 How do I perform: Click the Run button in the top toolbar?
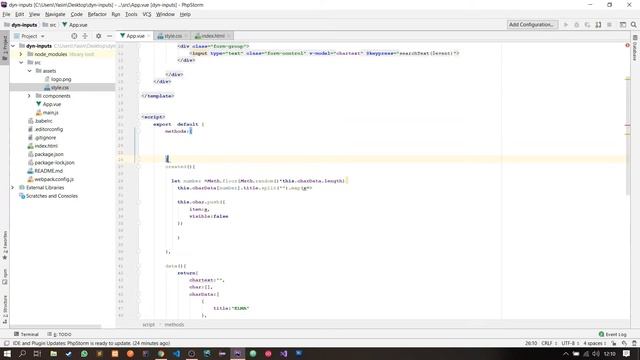coord(566,25)
